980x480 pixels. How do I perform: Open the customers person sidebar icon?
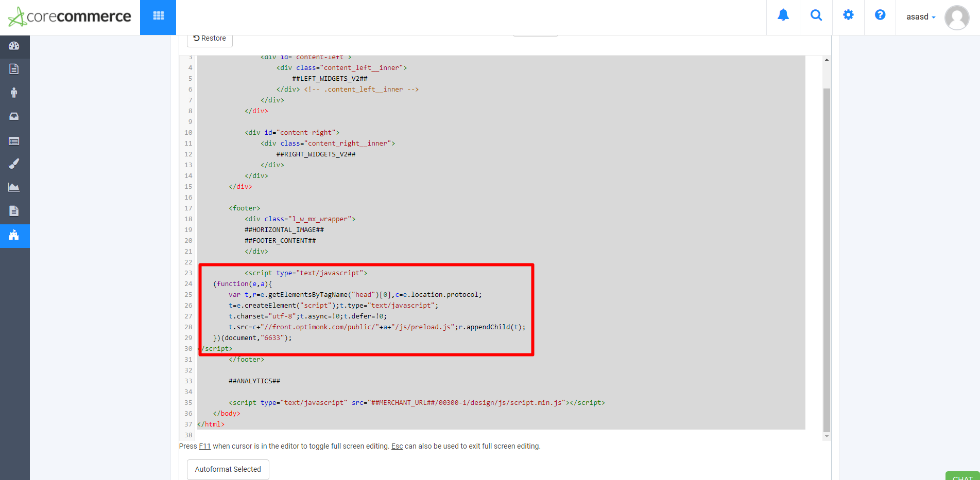tap(14, 93)
